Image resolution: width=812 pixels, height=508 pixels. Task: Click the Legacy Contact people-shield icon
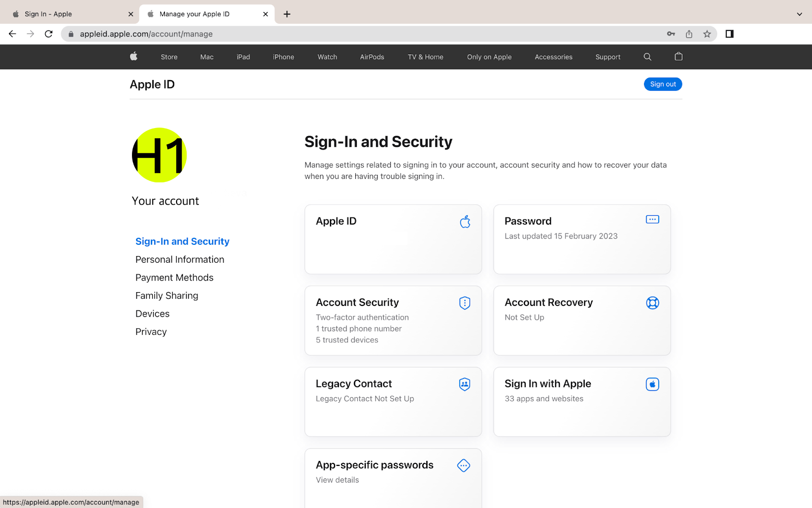pyautogui.click(x=465, y=384)
